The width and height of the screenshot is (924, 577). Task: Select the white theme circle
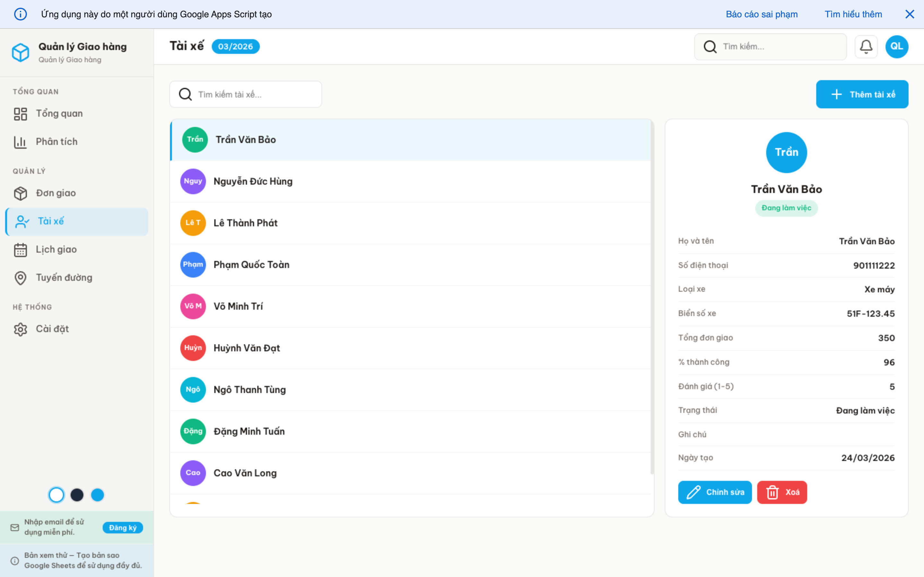56,495
